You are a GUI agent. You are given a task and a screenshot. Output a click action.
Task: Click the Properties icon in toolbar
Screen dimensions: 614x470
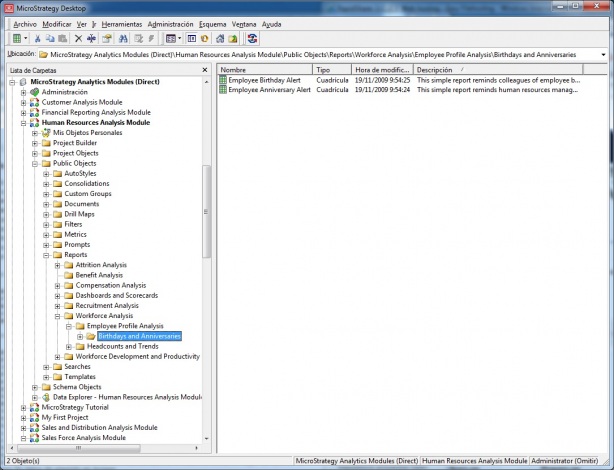[x=106, y=38]
